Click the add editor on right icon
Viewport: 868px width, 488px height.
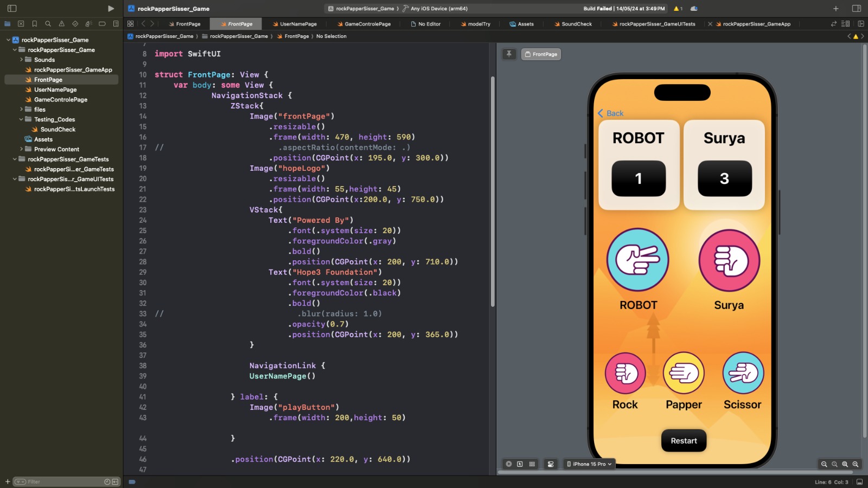(x=861, y=24)
